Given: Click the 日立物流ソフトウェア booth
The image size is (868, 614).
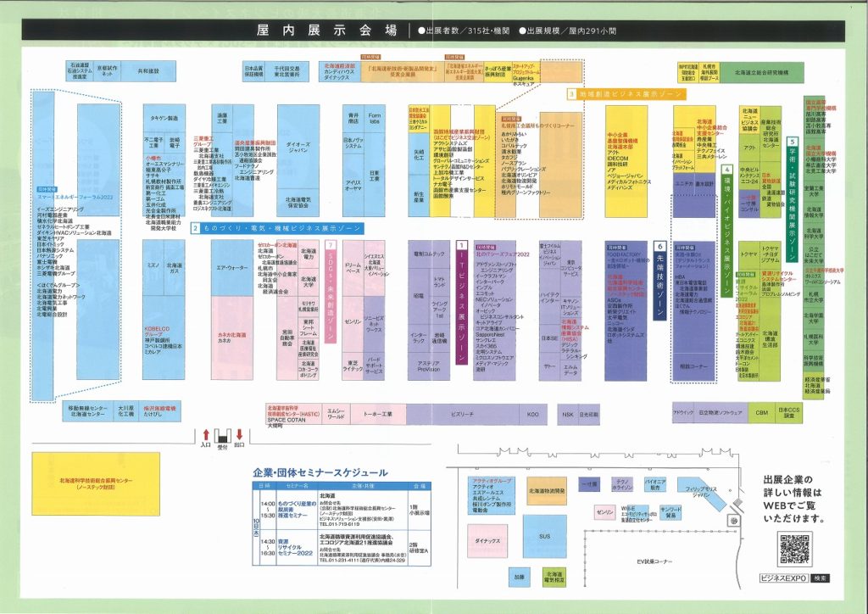Looking at the screenshot, I should tap(721, 413).
